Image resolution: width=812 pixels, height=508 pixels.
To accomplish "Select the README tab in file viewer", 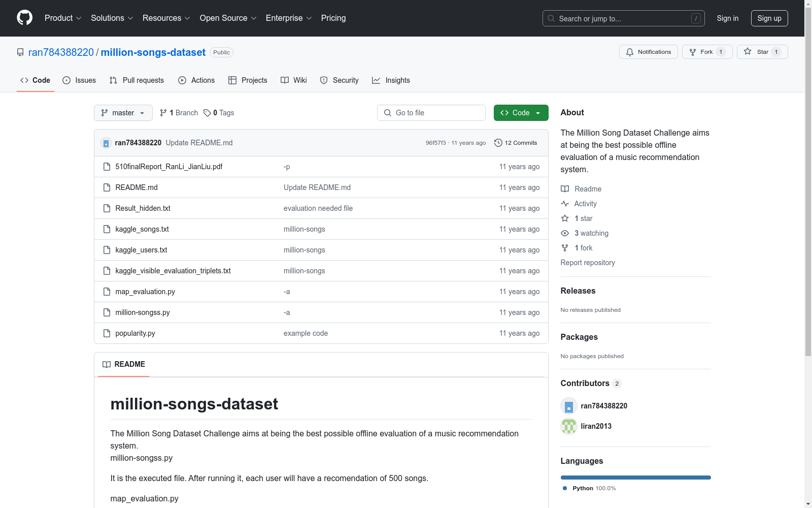I will coord(124,364).
